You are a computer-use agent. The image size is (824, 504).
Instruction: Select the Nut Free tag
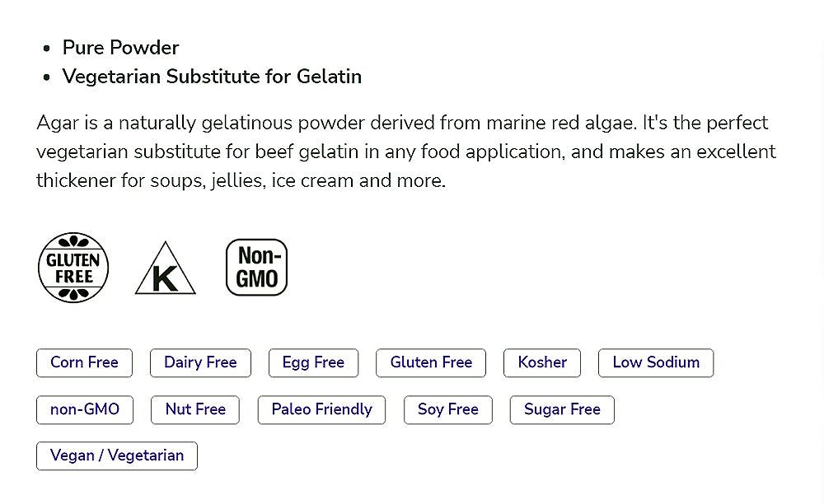click(195, 409)
